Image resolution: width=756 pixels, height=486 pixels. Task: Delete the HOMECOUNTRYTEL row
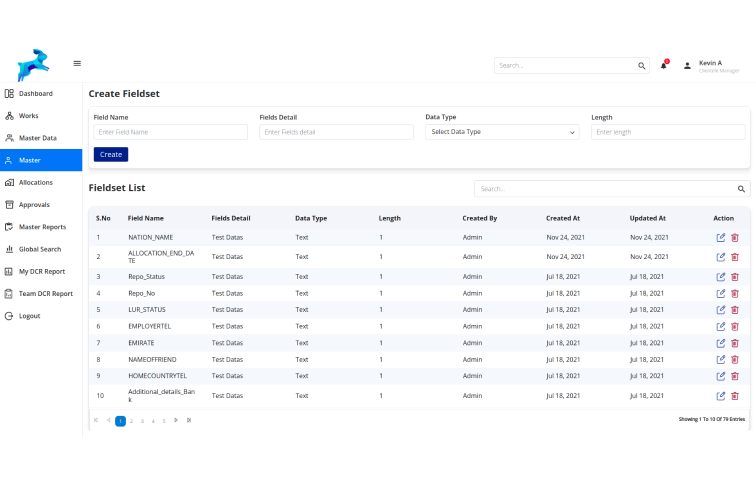(735, 376)
